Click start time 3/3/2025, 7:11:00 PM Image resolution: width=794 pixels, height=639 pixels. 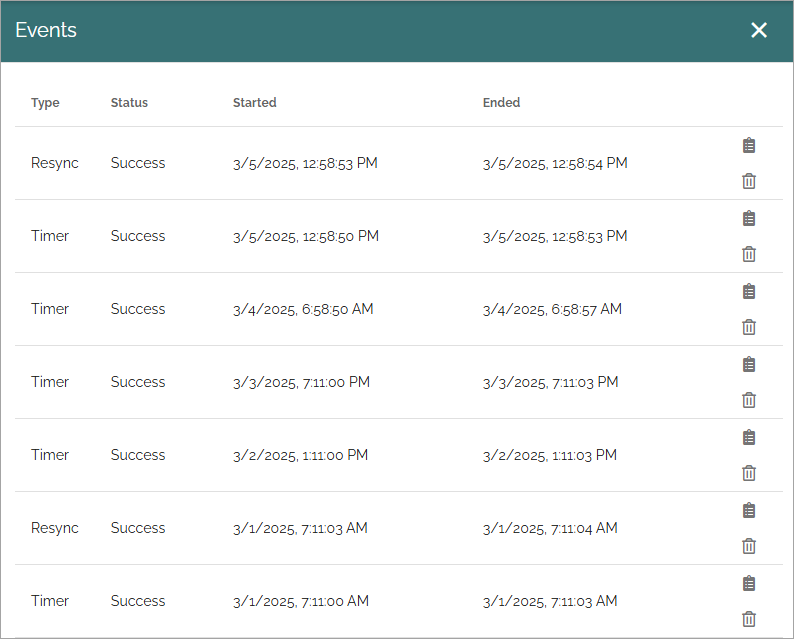[x=301, y=382]
